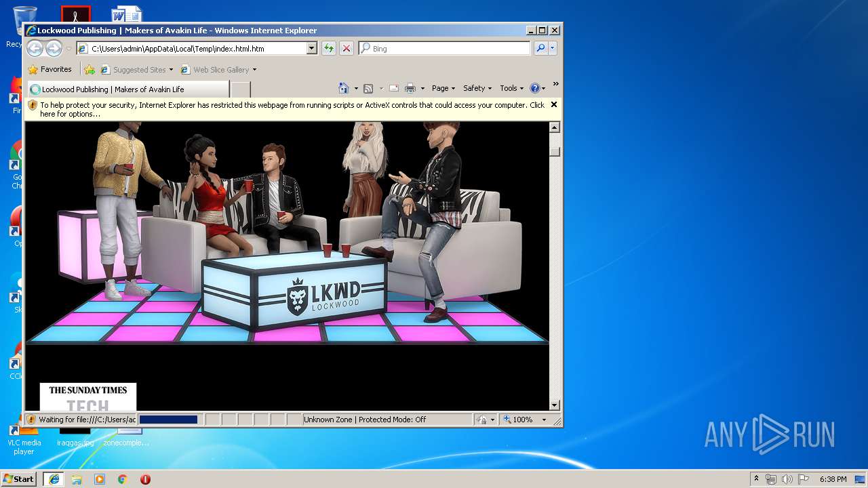Open the Adobe Reader desktop icon
868x488 pixels.
(x=76, y=15)
